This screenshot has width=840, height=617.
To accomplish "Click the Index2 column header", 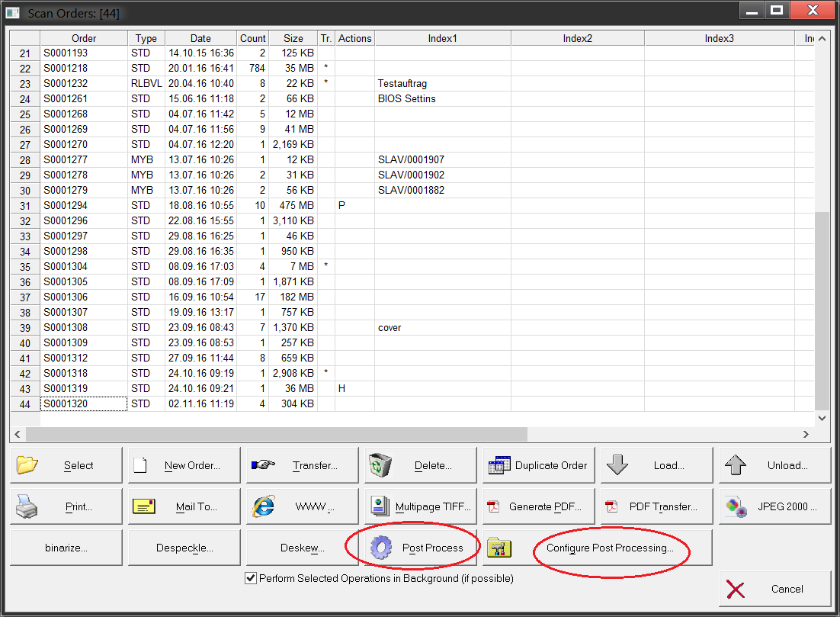I will pyautogui.click(x=578, y=38).
